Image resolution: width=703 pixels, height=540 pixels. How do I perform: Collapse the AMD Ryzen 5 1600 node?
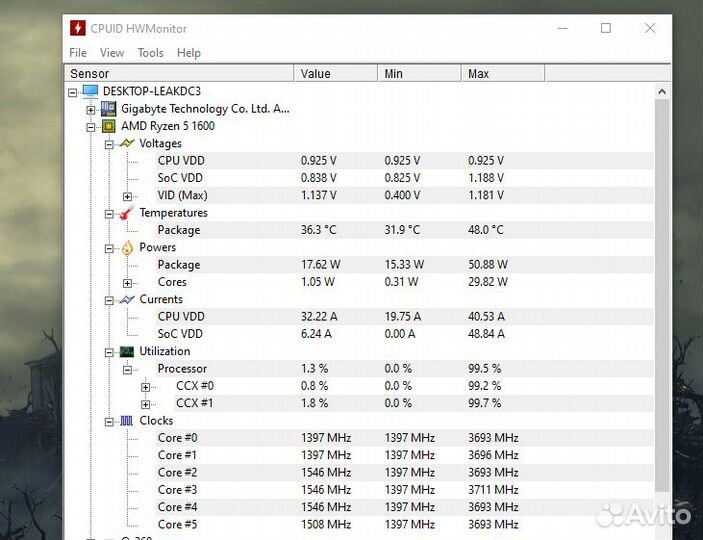point(91,127)
